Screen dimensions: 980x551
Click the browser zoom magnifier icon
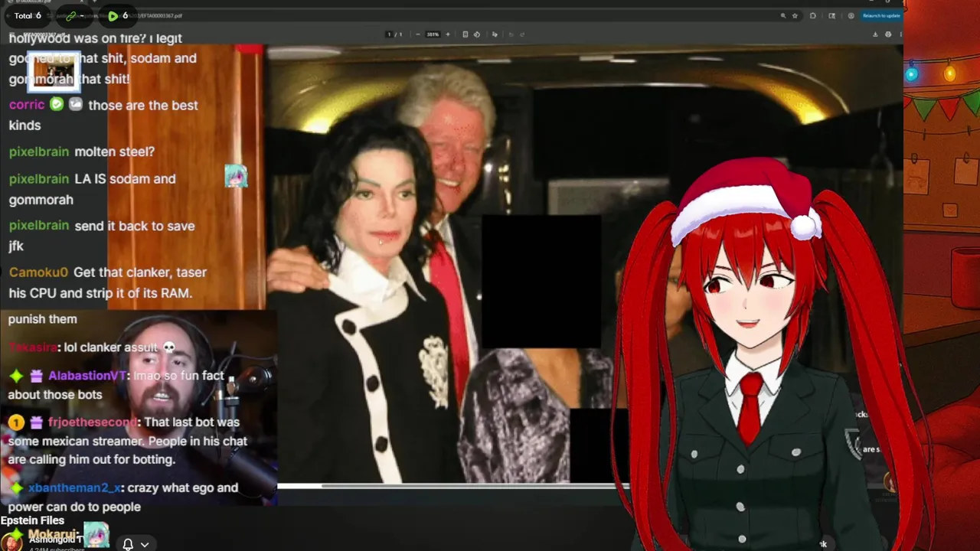[782, 15]
